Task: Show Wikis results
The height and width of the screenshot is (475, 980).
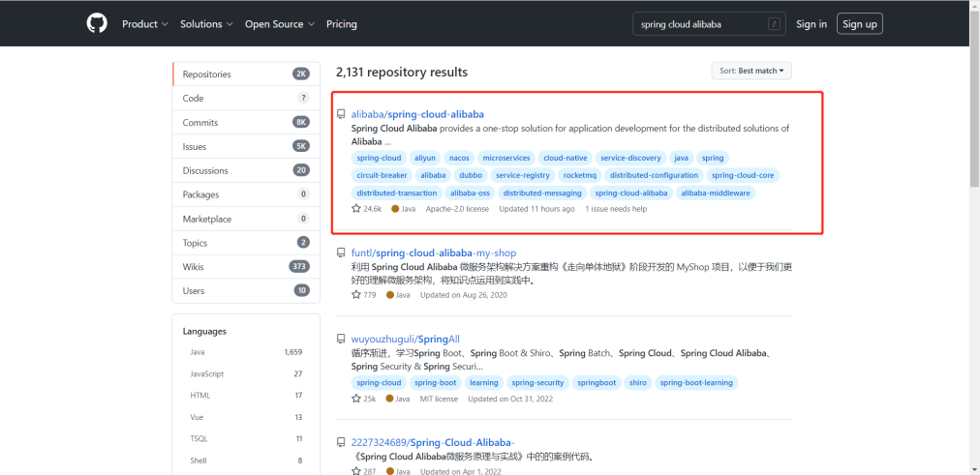Action: point(246,267)
